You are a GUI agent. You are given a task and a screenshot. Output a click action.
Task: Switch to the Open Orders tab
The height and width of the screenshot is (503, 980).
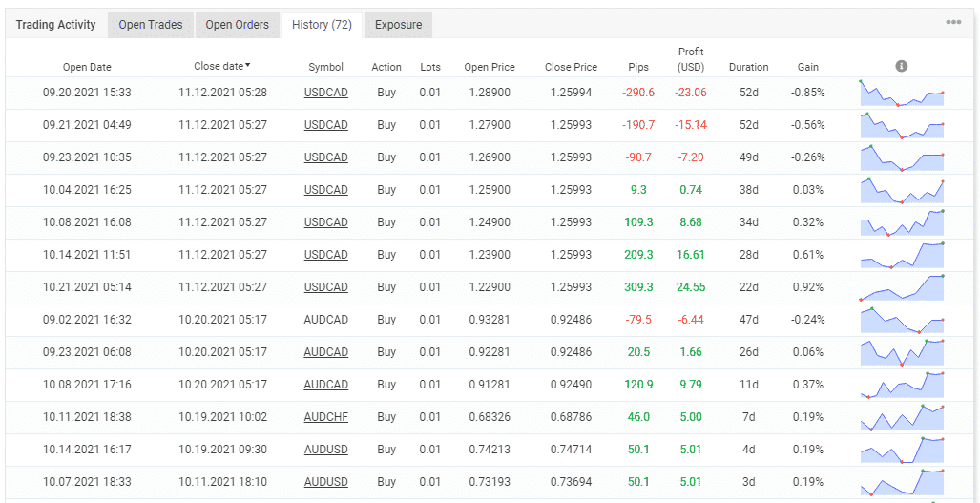238,25
